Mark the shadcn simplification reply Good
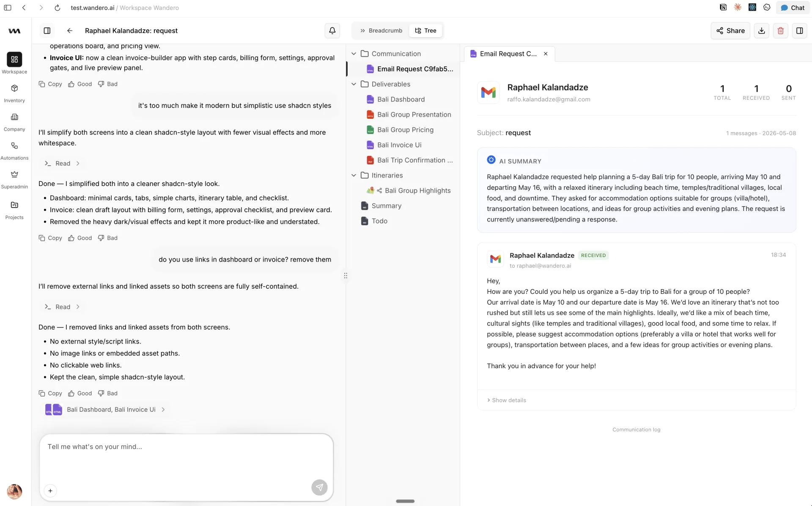 click(80, 238)
